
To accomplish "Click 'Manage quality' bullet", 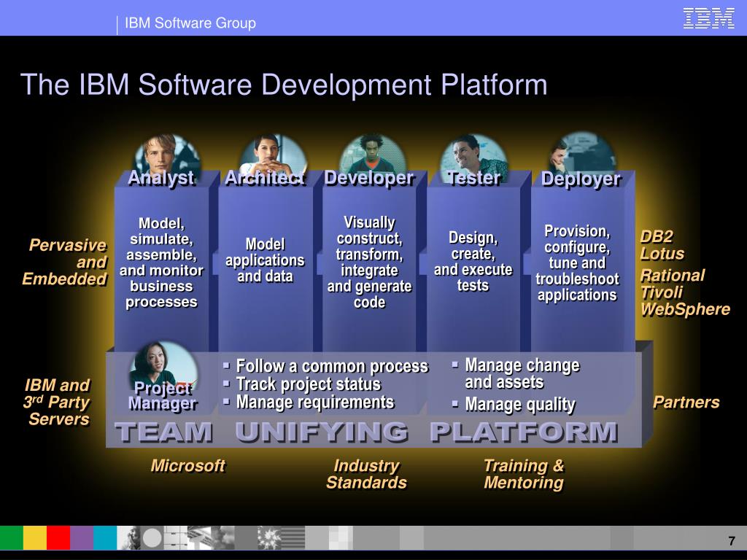I will (x=520, y=404).
